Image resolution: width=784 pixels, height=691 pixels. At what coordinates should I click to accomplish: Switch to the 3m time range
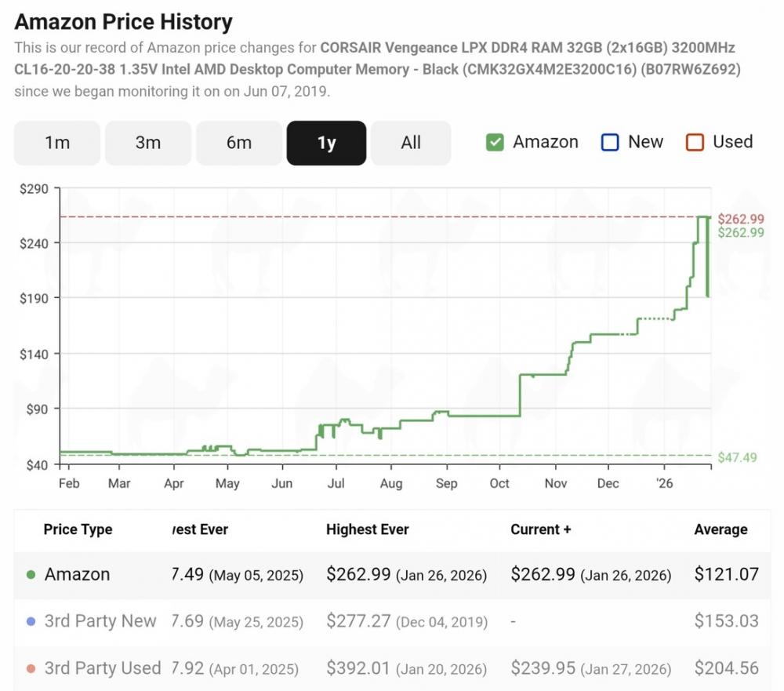(148, 143)
